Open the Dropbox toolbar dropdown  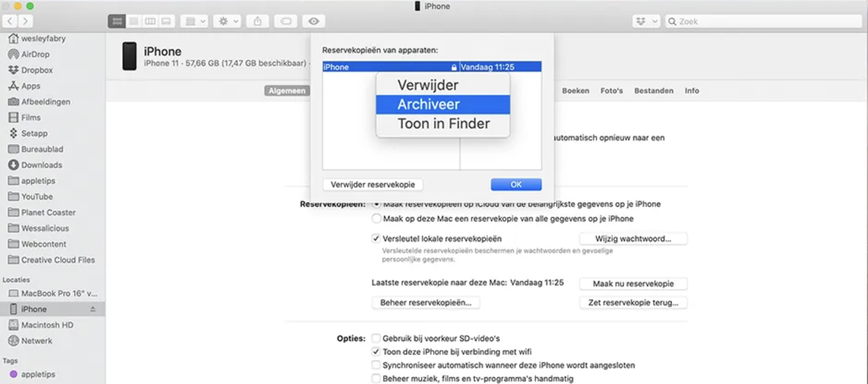646,21
